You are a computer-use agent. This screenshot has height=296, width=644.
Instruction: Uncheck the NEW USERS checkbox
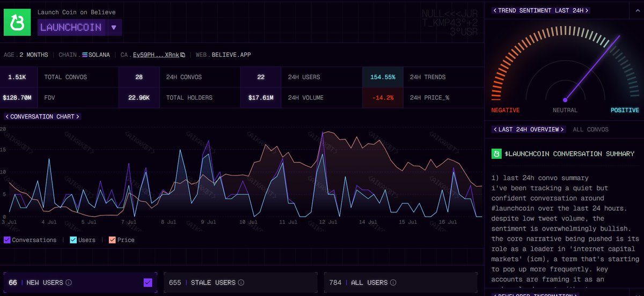tap(148, 283)
